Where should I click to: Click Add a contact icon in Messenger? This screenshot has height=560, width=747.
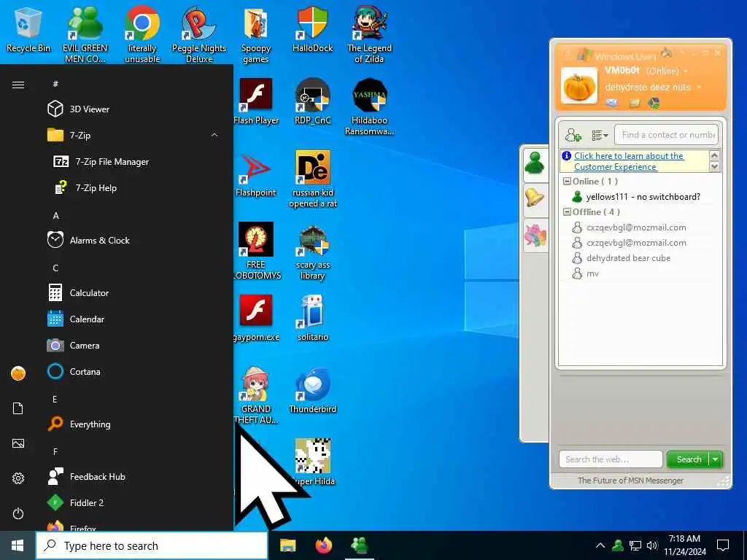tap(573, 136)
